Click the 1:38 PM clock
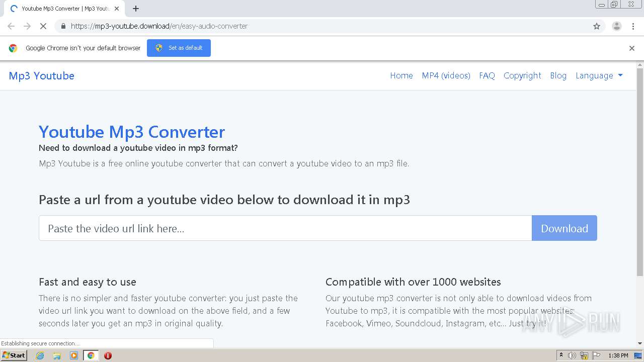 coord(618,355)
